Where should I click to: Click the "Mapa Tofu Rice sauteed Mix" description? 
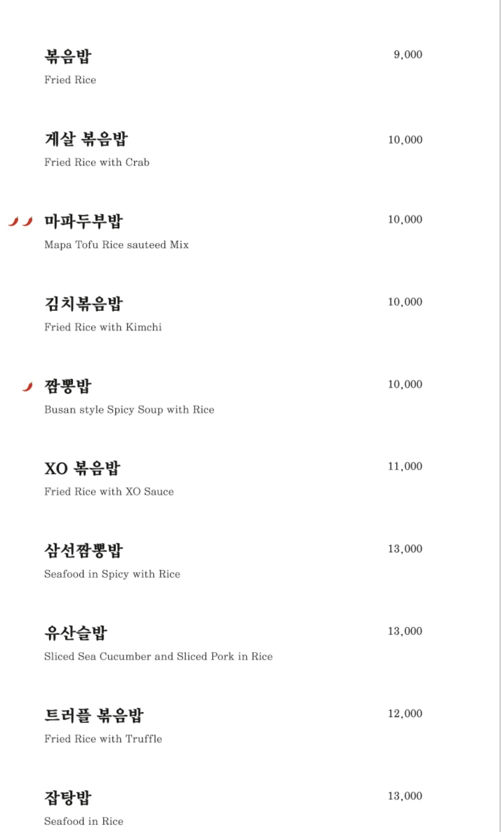pyautogui.click(x=116, y=245)
